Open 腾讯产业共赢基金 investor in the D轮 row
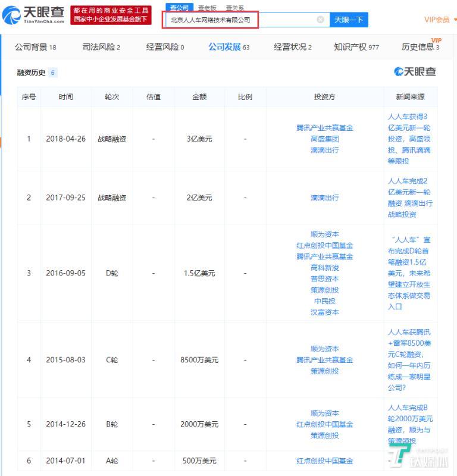This screenshot has height=476, width=457. tap(325, 256)
